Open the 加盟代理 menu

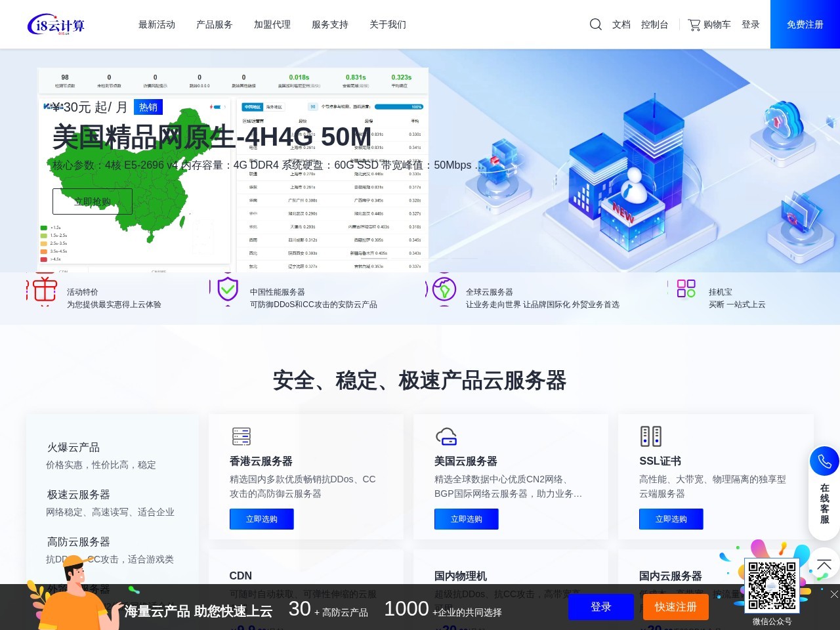pyautogui.click(x=272, y=24)
